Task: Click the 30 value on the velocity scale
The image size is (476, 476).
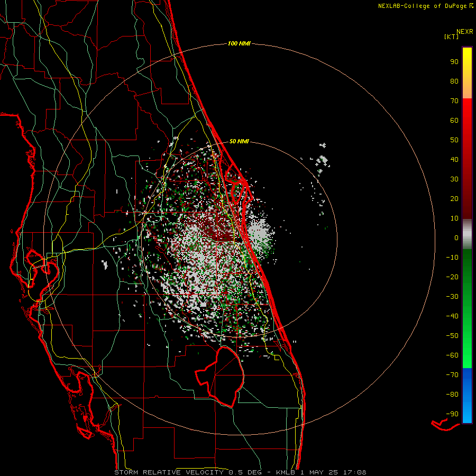Action: pos(454,179)
